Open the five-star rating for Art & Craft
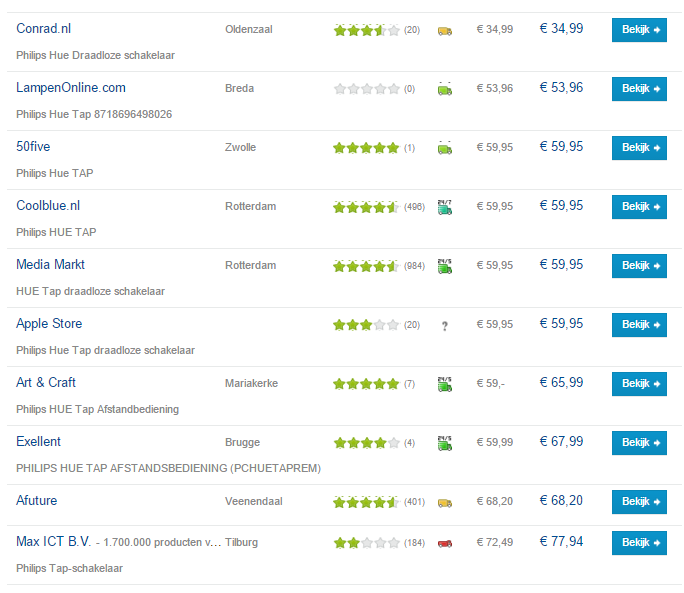The width and height of the screenshot is (684, 593). (x=366, y=384)
